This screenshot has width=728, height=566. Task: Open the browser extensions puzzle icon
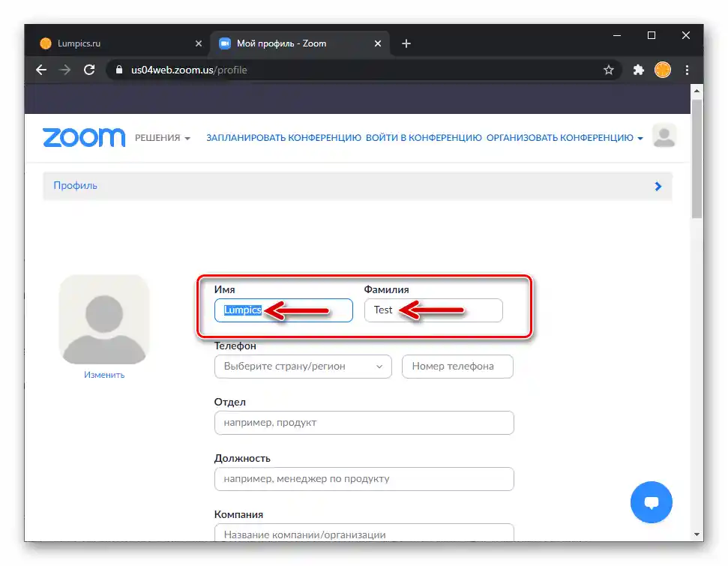639,70
